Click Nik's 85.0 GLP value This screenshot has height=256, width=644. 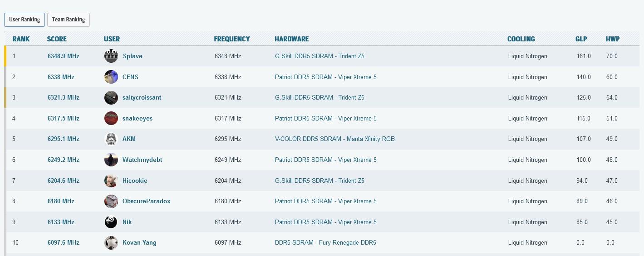pyautogui.click(x=582, y=222)
